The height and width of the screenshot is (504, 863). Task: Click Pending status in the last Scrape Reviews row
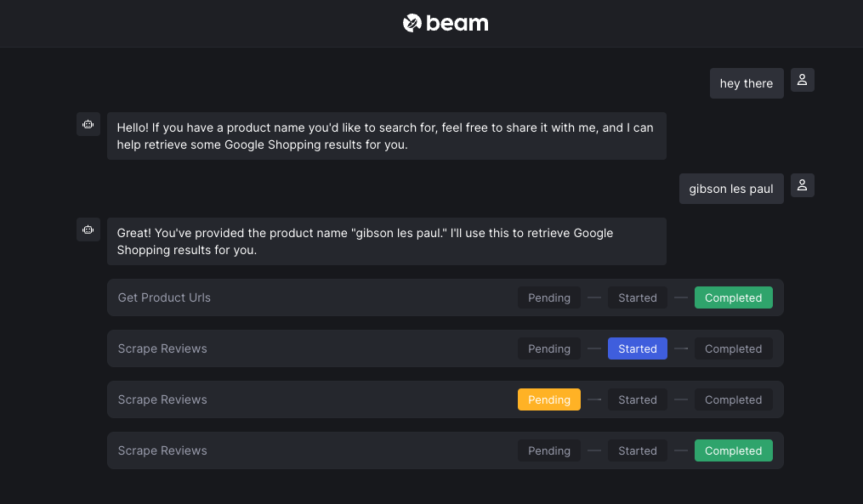[548, 450]
